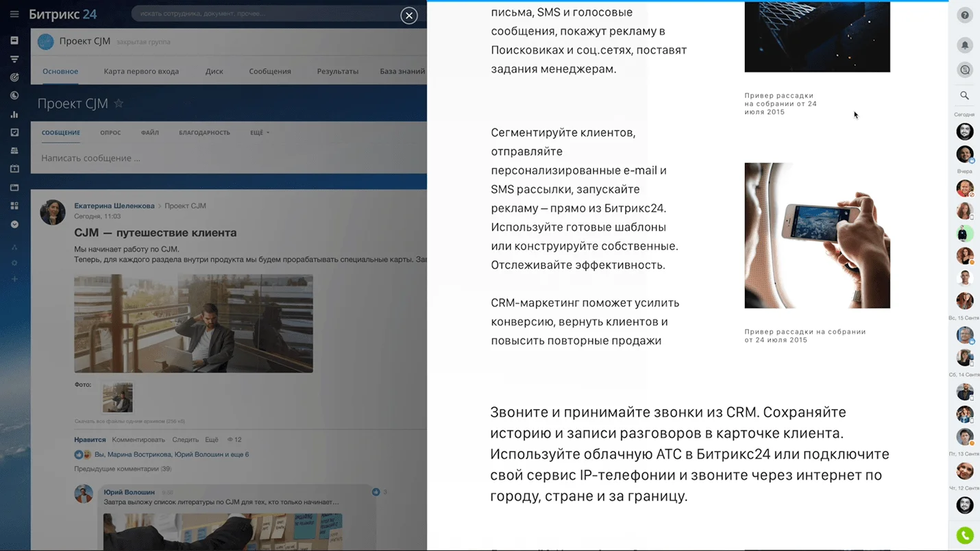980x551 pixels.
Task: Open the messenger chat icon
Action: point(965,69)
